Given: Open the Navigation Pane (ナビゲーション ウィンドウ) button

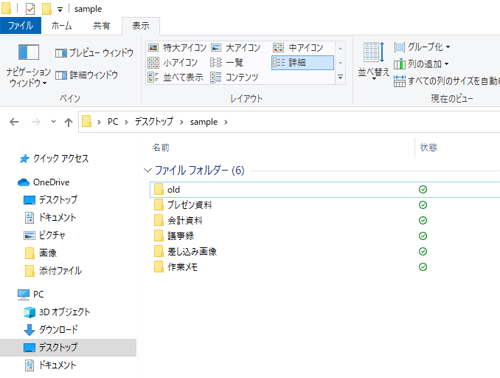Looking at the screenshot, I should [x=28, y=65].
